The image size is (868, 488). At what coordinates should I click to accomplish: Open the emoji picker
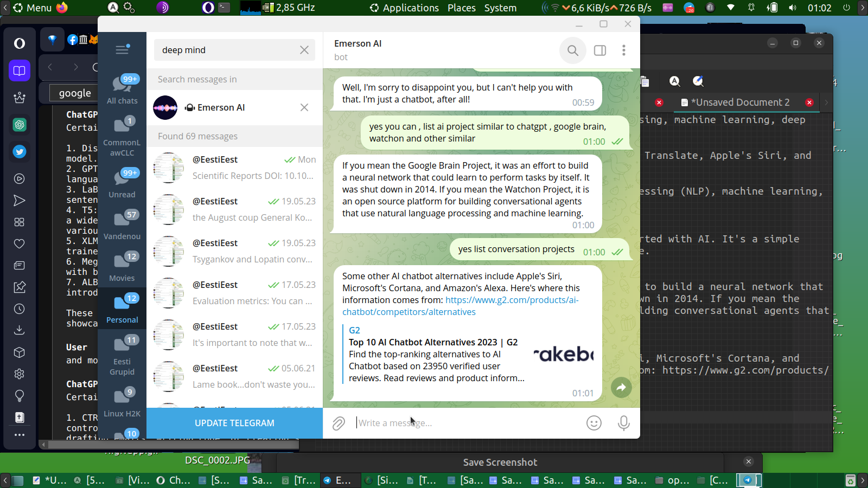pyautogui.click(x=594, y=423)
